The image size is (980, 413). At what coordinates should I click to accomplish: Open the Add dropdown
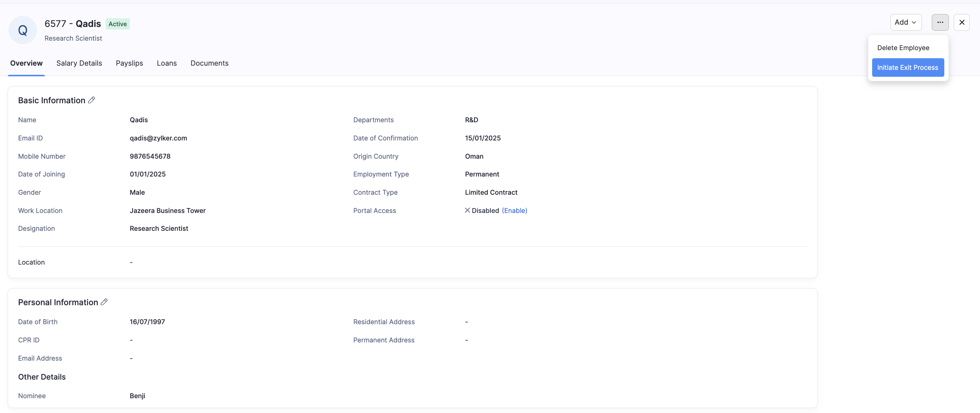[906, 22]
